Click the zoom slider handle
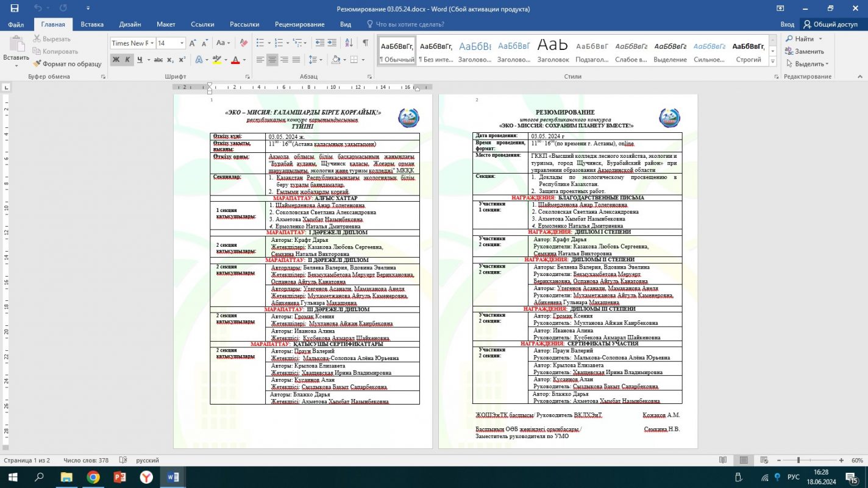868x488 pixels. tap(799, 461)
